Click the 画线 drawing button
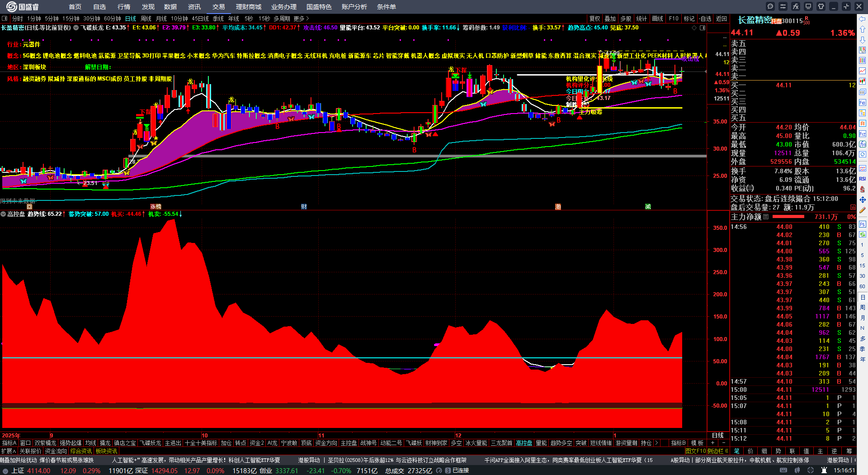 pos(658,19)
